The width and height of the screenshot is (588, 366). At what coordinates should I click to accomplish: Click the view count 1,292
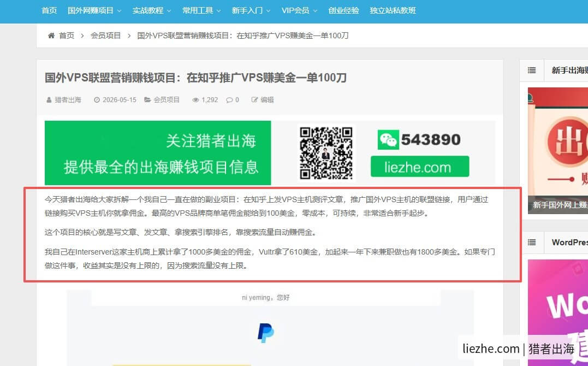point(210,100)
